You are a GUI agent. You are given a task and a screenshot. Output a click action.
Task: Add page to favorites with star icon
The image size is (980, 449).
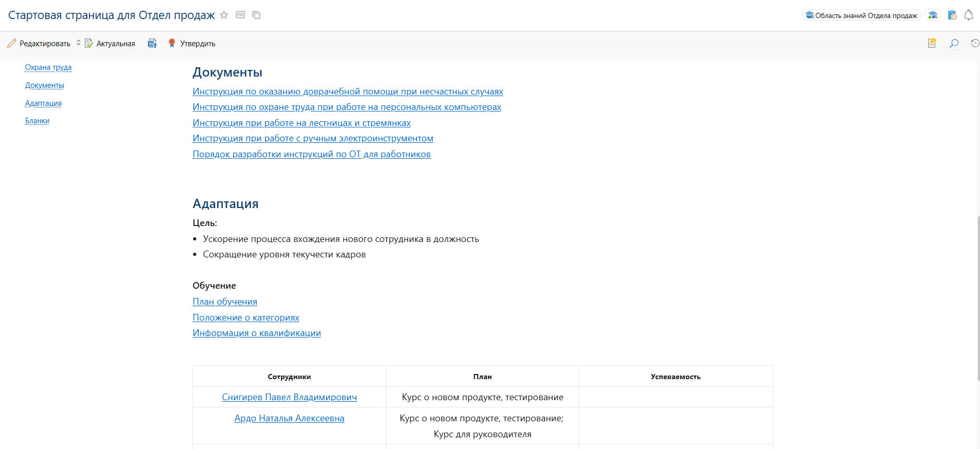pyautogui.click(x=224, y=15)
